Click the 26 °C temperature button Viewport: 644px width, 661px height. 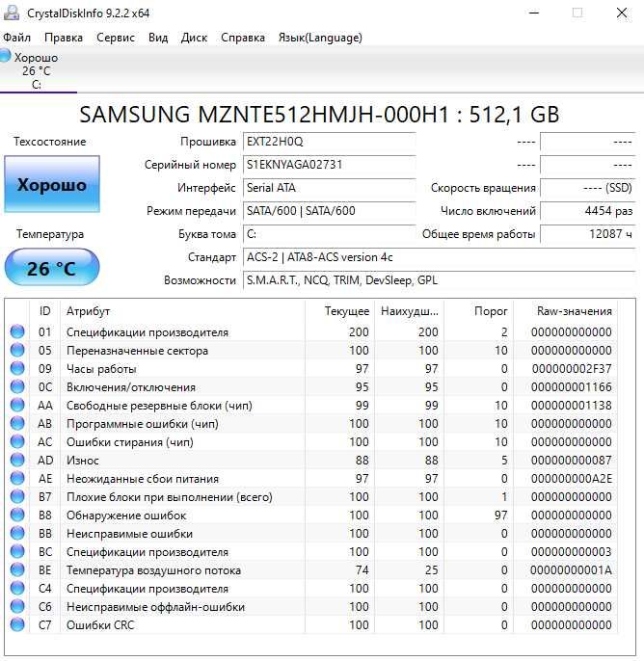tap(52, 267)
